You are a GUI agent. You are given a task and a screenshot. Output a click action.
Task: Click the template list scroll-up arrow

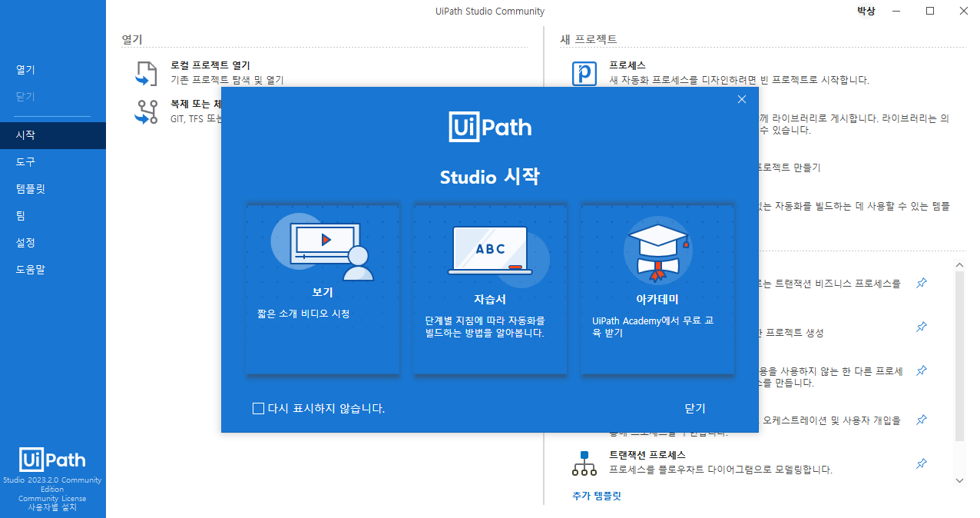(959, 265)
